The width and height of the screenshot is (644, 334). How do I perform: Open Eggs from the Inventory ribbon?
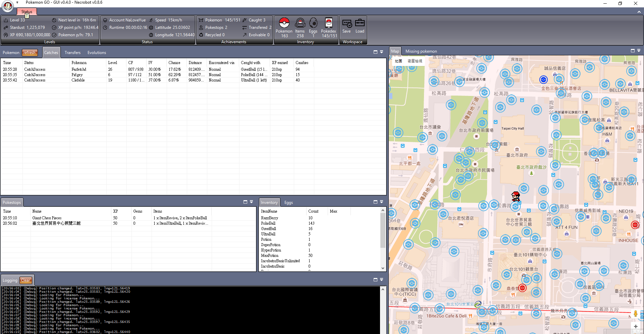tap(313, 23)
